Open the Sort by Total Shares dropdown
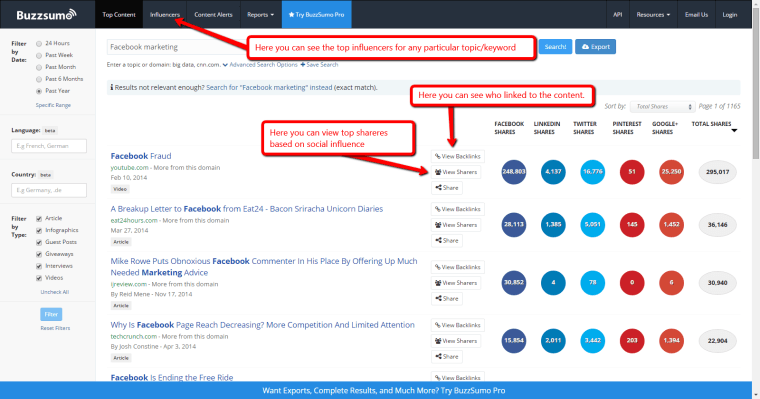 [x=663, y=107]
